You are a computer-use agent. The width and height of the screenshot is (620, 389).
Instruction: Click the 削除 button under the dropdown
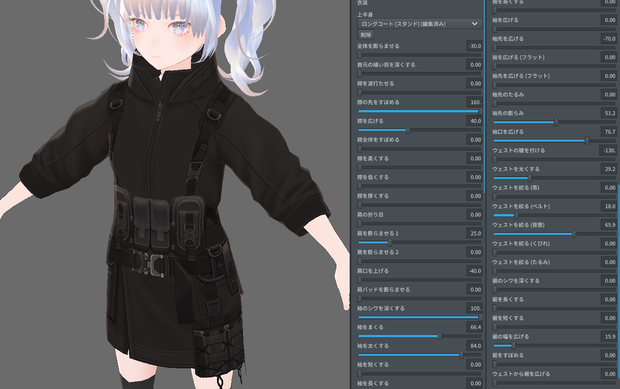click(366, 35)
